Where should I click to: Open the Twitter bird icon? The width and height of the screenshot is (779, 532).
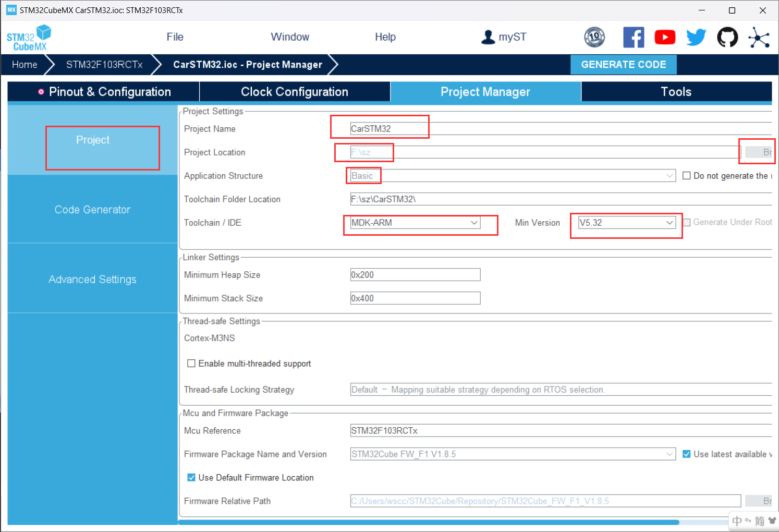point(696,37)
